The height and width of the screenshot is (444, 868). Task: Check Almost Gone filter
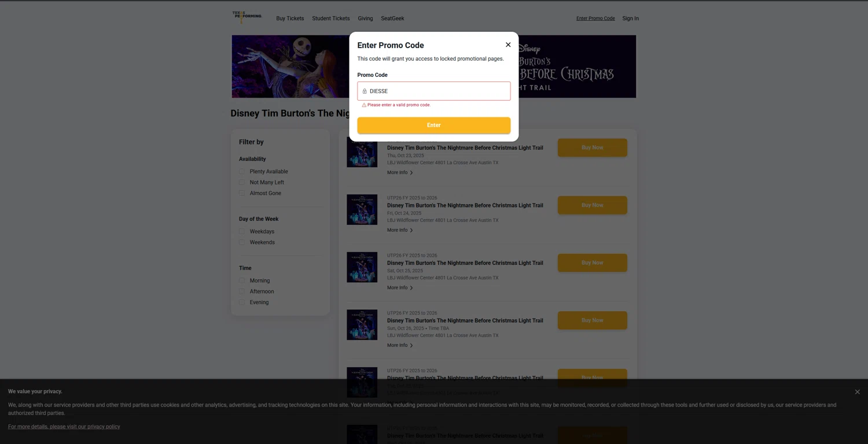242,193
